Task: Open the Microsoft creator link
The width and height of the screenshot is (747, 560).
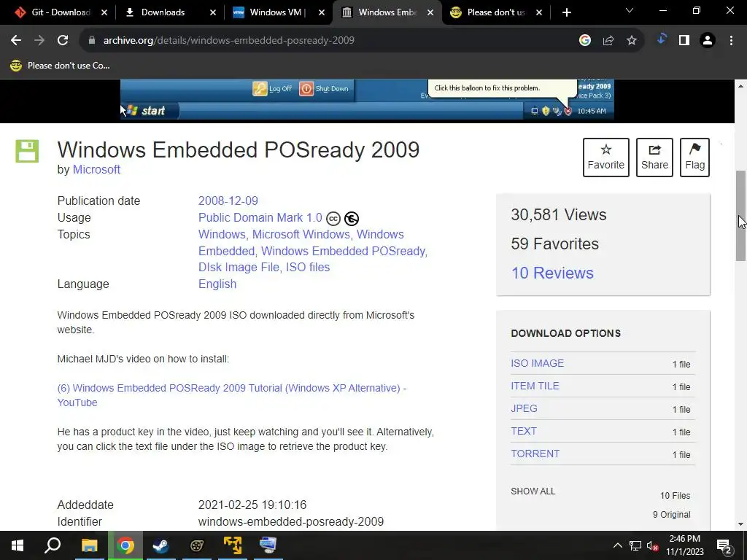Action: [x=96, y=169]
